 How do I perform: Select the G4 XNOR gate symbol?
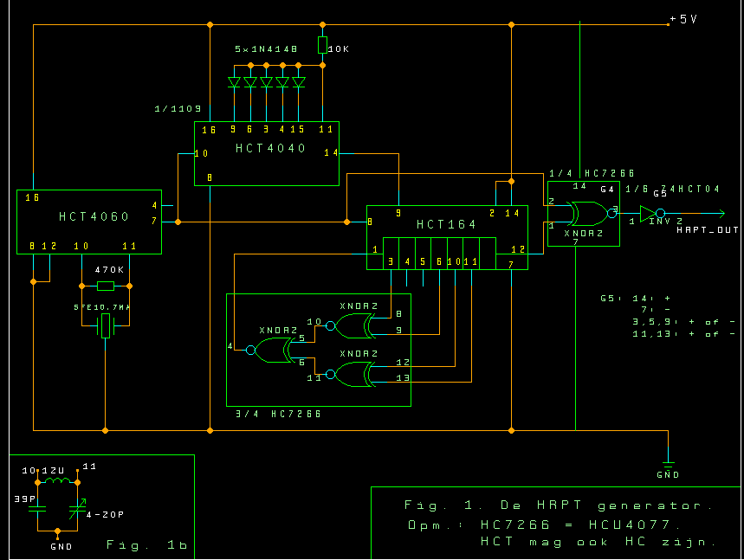point(592,214)
